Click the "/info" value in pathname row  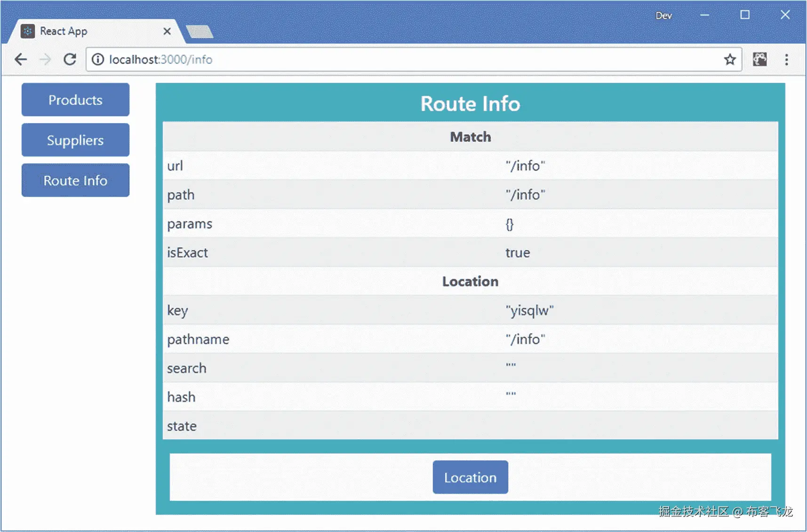pos(525,339)
